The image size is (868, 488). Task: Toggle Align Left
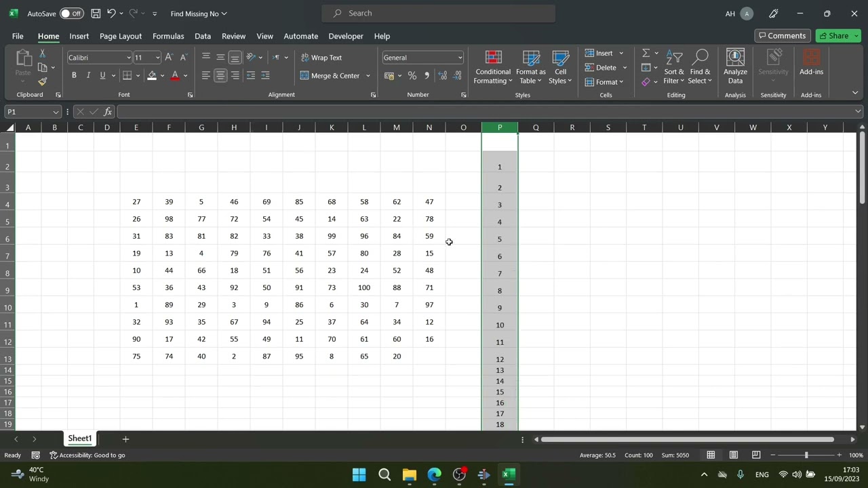206,75
